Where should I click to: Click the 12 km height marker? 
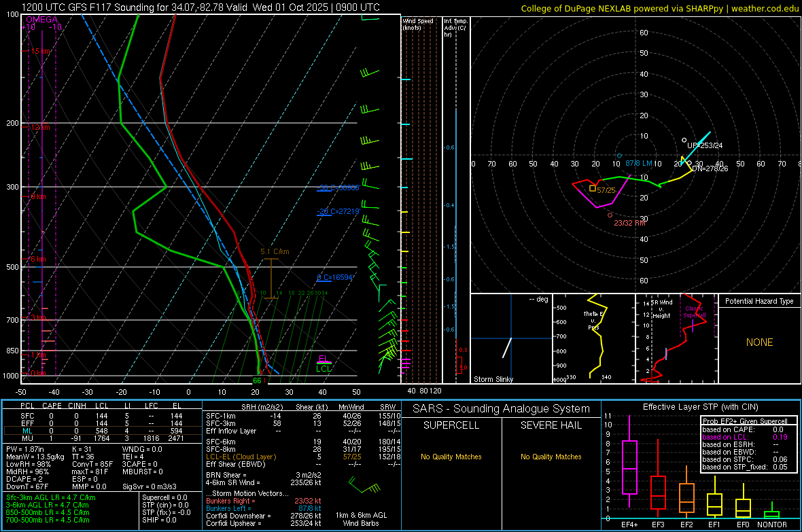click(x=40, y=127)
